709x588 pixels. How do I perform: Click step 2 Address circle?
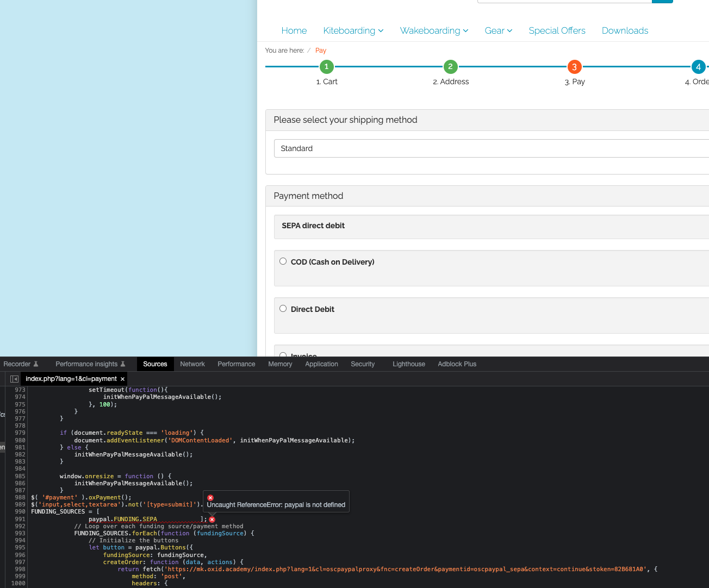tap(450, 67)
